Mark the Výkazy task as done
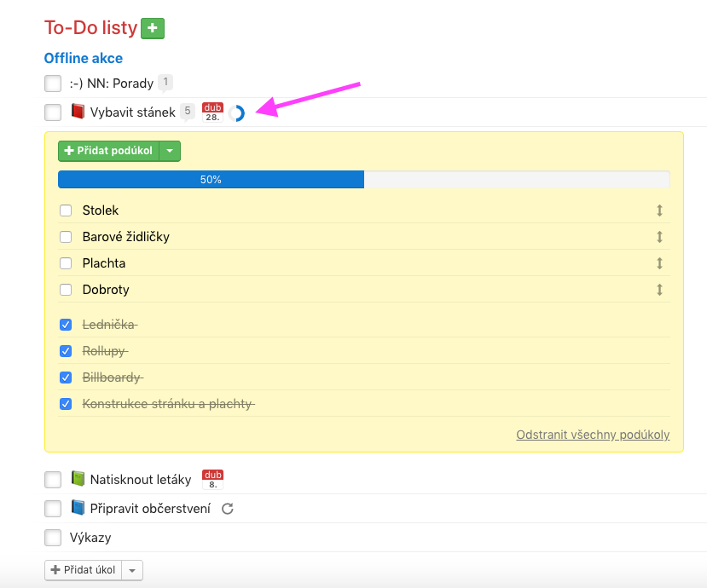 point(53,538)
